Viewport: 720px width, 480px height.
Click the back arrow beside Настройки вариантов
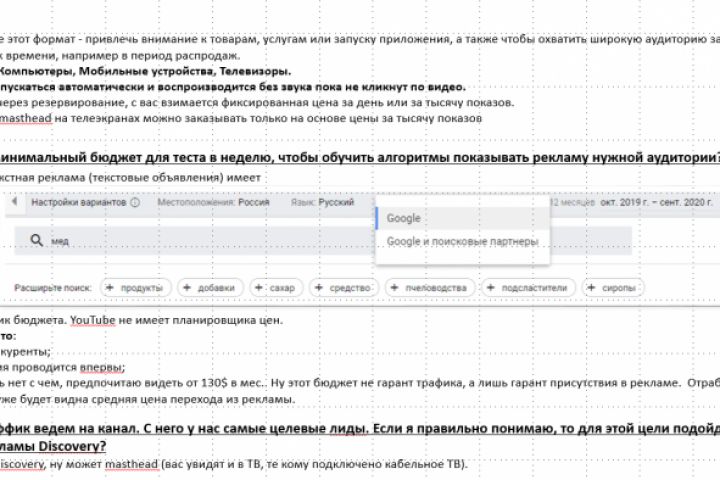[15, 201]
